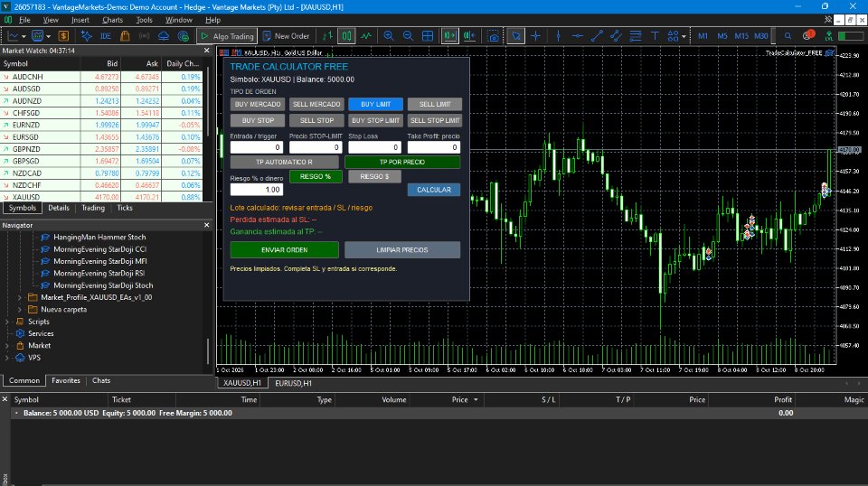Select the text label tool
Viewport: 868px width, 486px height.
tap(655, 36)
